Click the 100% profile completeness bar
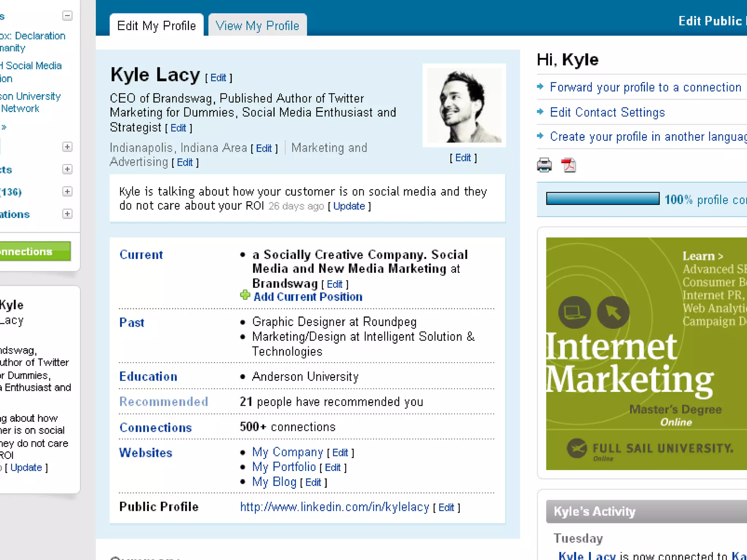Screen dimensions: 747x560 pyautogui.click(x=603, y=199)
